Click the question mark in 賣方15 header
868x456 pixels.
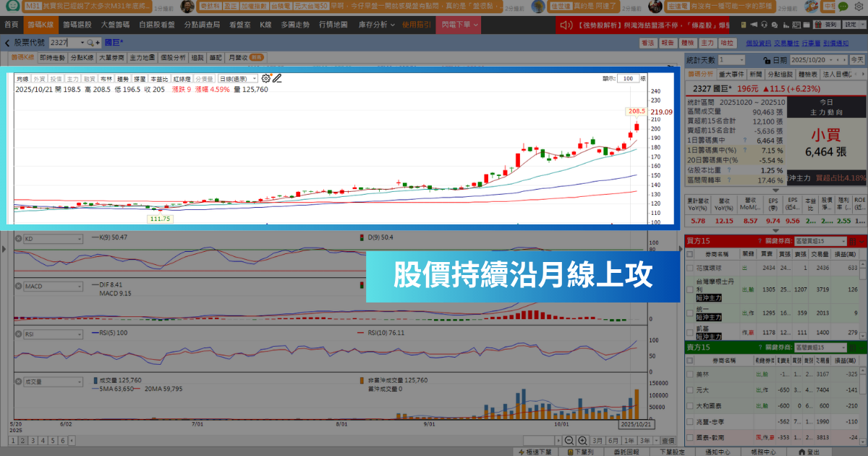tap(759, 348)
